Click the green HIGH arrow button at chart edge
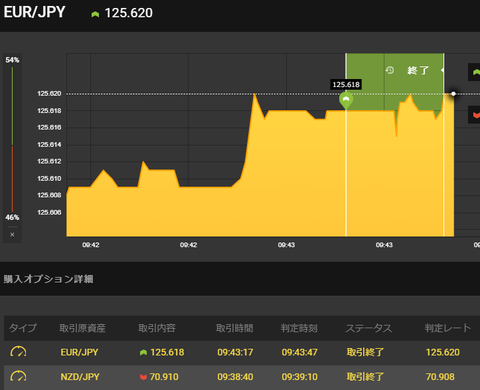 coord(475,72)
